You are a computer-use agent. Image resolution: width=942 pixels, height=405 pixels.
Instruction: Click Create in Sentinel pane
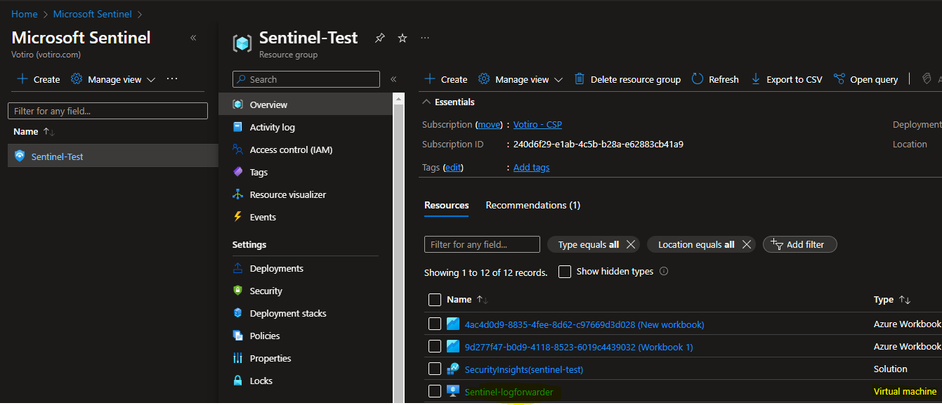point(38,79)
